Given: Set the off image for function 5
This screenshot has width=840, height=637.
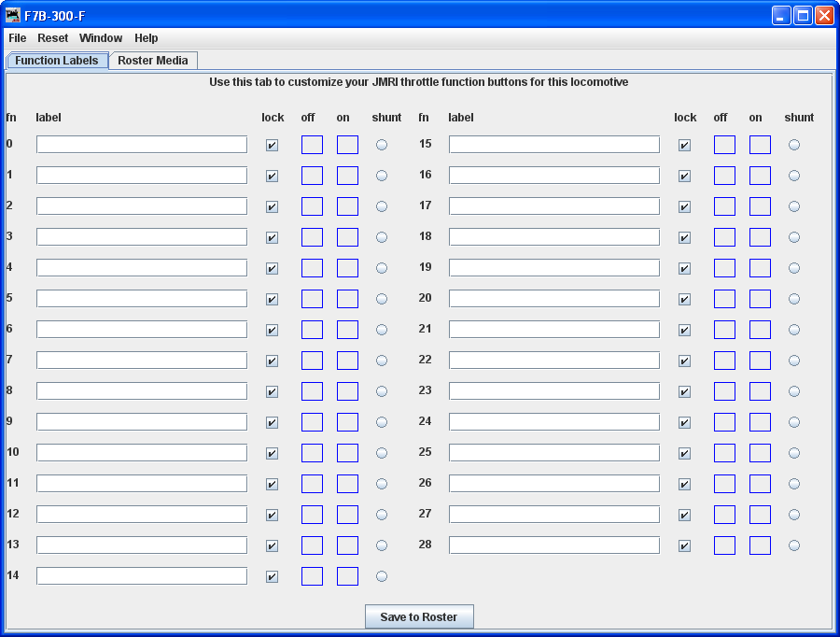Looking at the screenshot, I should (312, 298).
